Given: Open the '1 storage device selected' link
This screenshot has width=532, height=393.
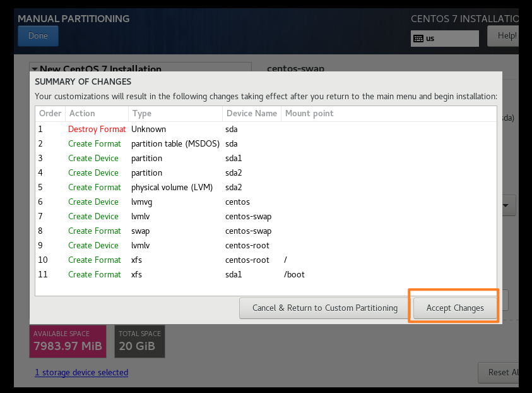Looking at the screenshot, I should click(x=81, y=372).
